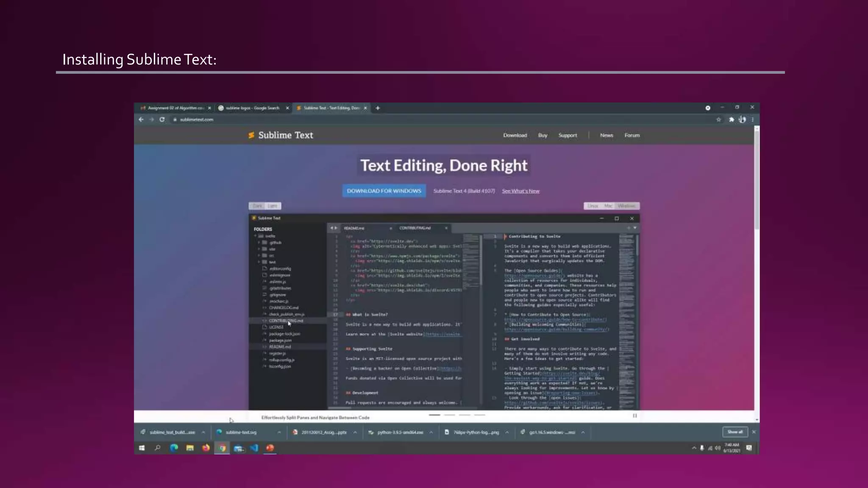Go back with the browser back arrow

pyautogui.click(x=141, y=119)
